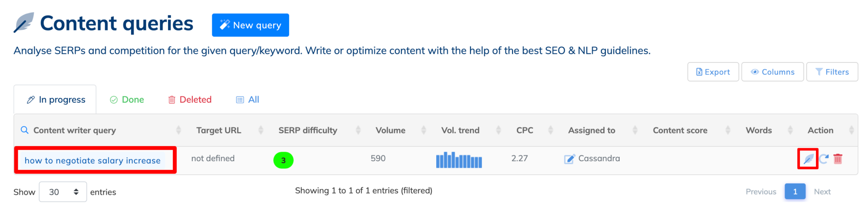Sort by SERP difficulty column
Image resolution: width=868 pixels, height=213 pixels.
308,130
